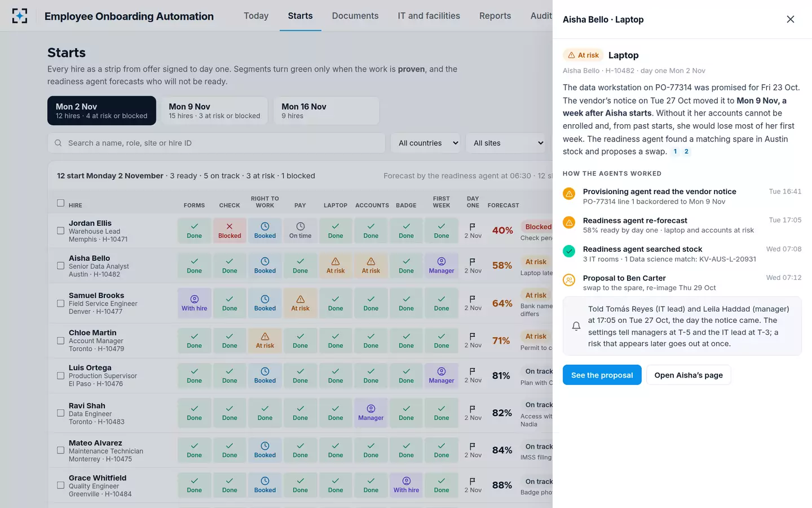Select the Mon 16 Nov start group

tap(326, 111)
